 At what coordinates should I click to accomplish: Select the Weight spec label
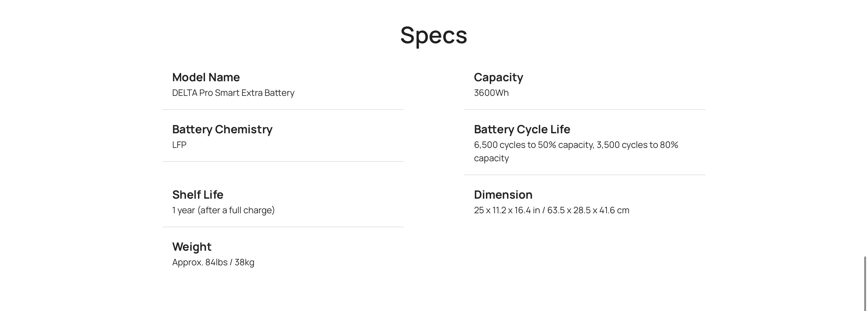point(192,247)
